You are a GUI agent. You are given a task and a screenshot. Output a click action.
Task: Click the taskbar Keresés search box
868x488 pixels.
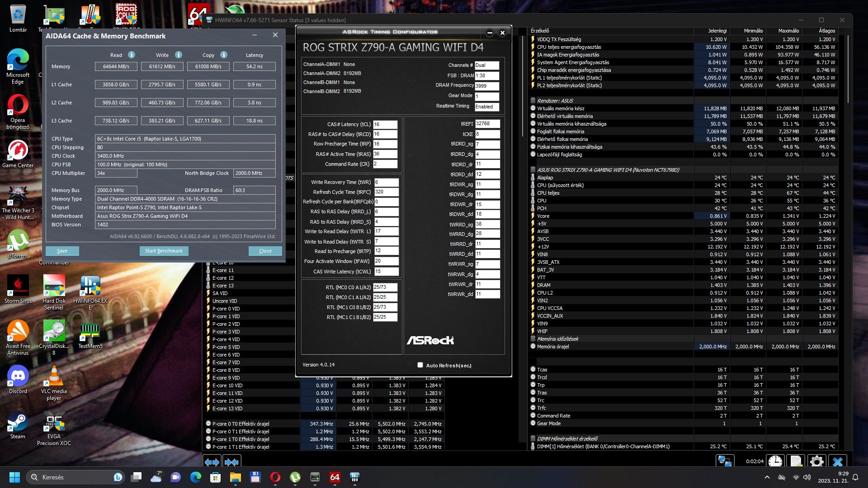coord(75,477)
